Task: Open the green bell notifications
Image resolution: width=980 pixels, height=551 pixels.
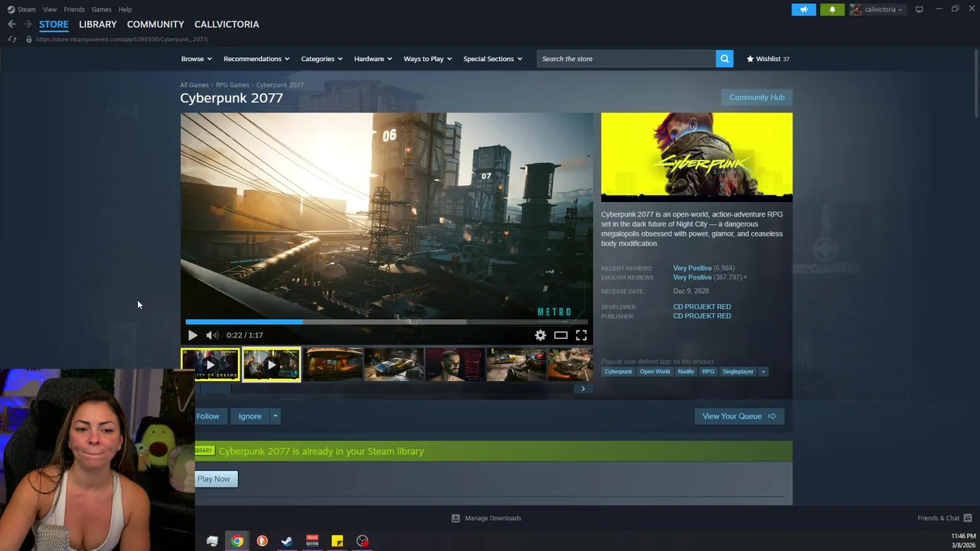Action: pos(832,9)
